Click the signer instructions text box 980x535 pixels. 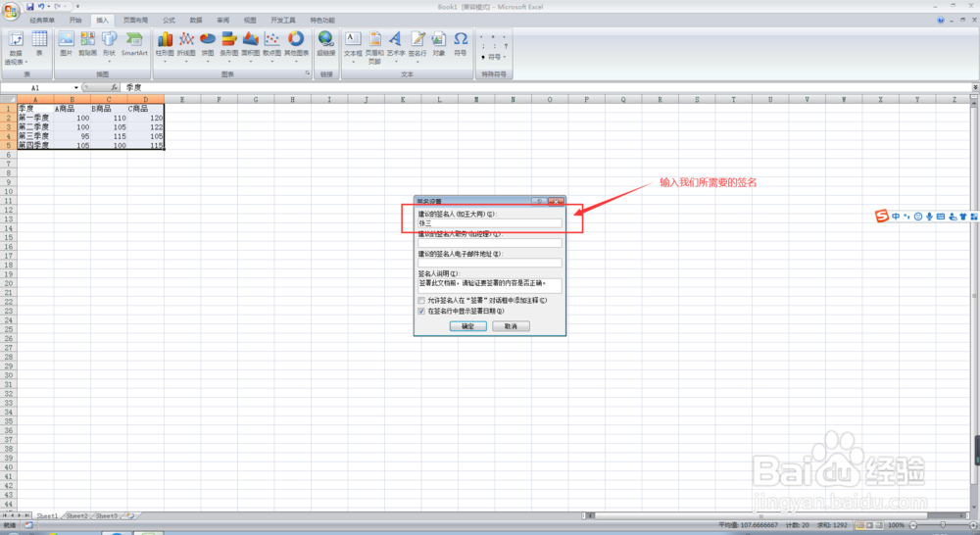point(490,285)
